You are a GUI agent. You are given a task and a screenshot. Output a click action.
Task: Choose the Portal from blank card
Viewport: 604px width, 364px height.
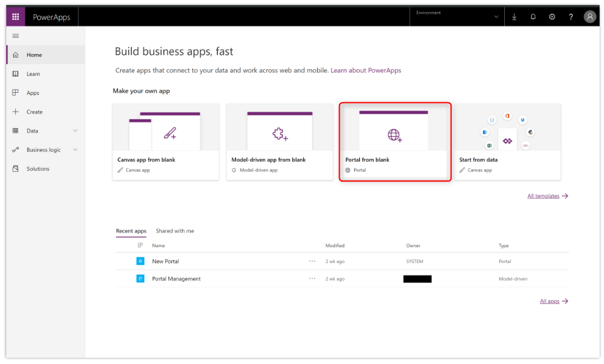pyautogui.click(x=395, y=142)
